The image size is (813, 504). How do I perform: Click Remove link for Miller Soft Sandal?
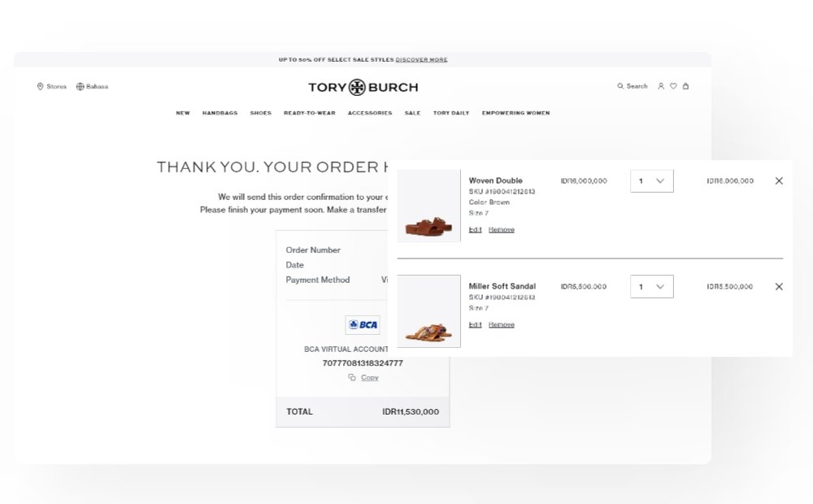click(501, 324)
